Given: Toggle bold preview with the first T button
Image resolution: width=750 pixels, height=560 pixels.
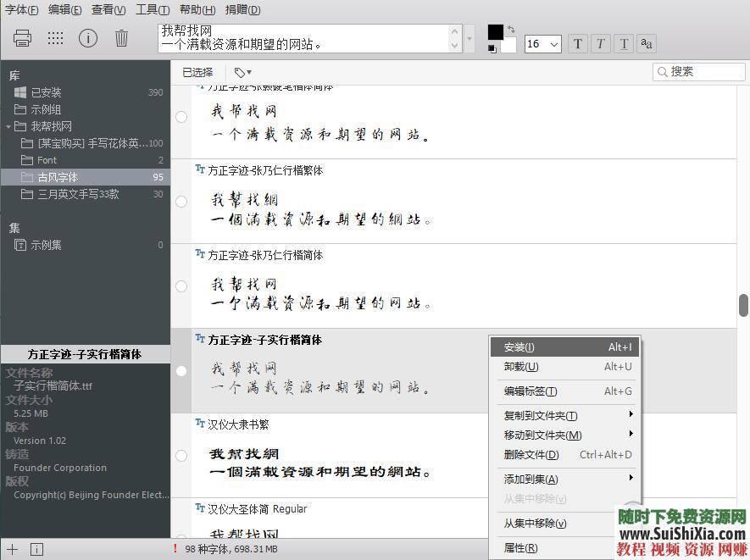Looking at the screenshot, I should point(577,43).
